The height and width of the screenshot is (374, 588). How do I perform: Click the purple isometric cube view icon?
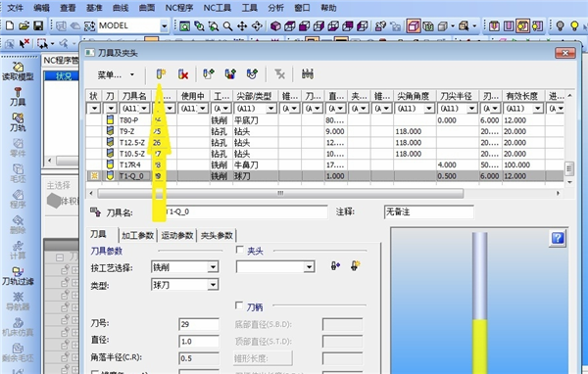pos(275,25)
